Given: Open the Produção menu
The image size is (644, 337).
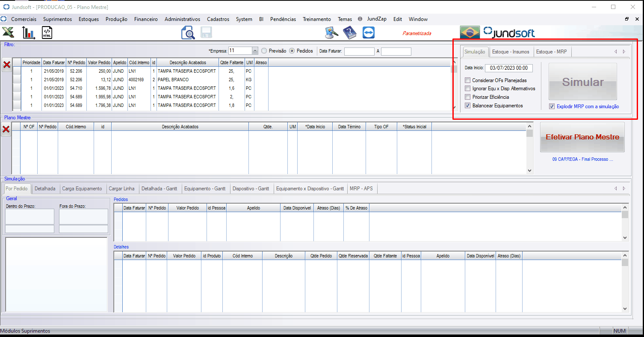Looking at the screenshot, I should pyautogui.click(x=116, y=19).
